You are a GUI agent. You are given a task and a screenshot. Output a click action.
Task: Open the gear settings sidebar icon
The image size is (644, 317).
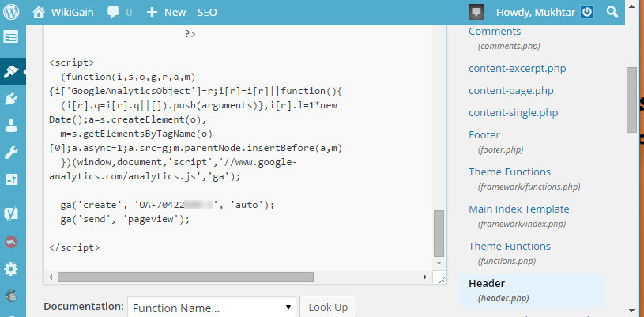(11, 270)
